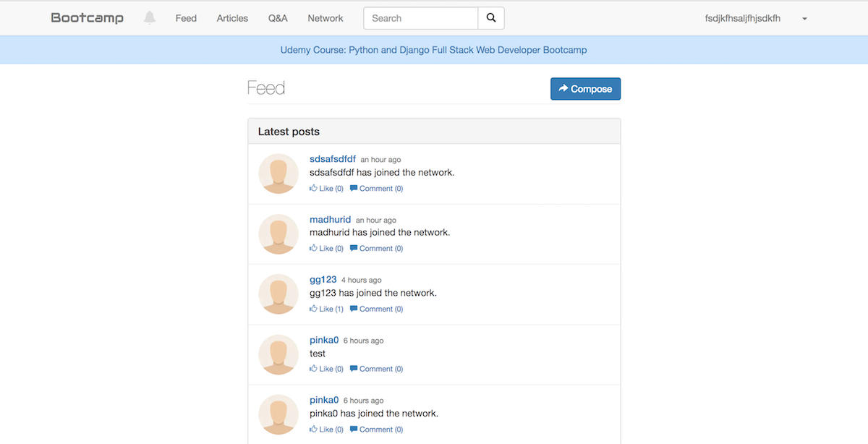Like pinka0's joined the network post

[326, 429]
